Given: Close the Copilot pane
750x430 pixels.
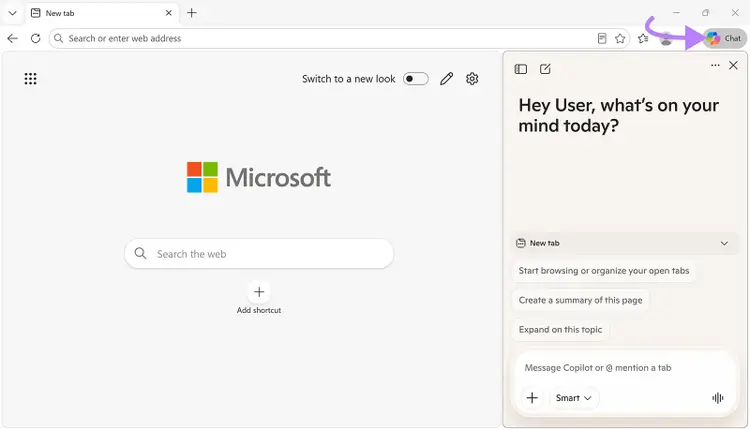Looking at the screenshot, I should point(733,65).
